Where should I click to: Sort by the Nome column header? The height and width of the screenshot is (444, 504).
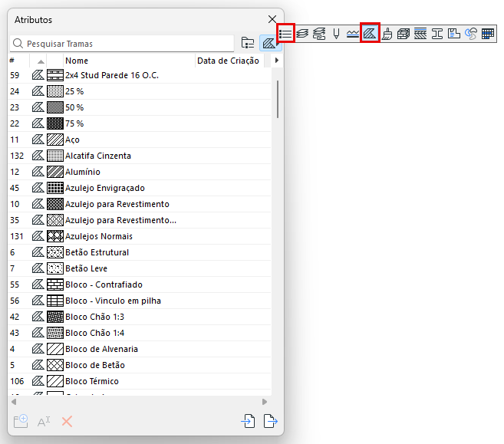click(130, 61)
